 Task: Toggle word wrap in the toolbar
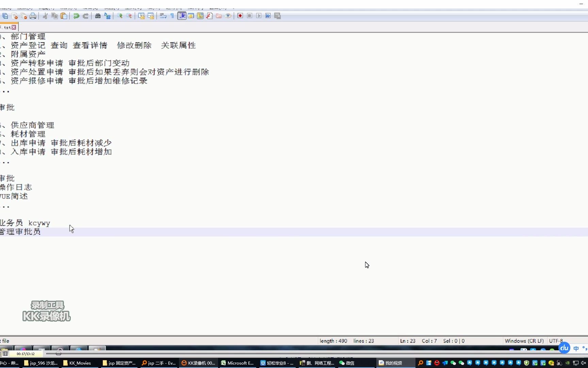tap(163, 16)
